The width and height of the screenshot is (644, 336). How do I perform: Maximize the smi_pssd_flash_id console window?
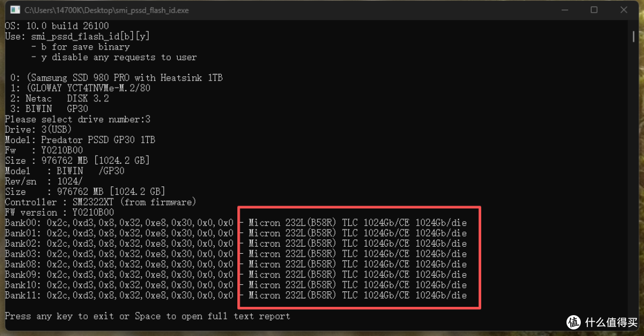click(x=594, y=10)
